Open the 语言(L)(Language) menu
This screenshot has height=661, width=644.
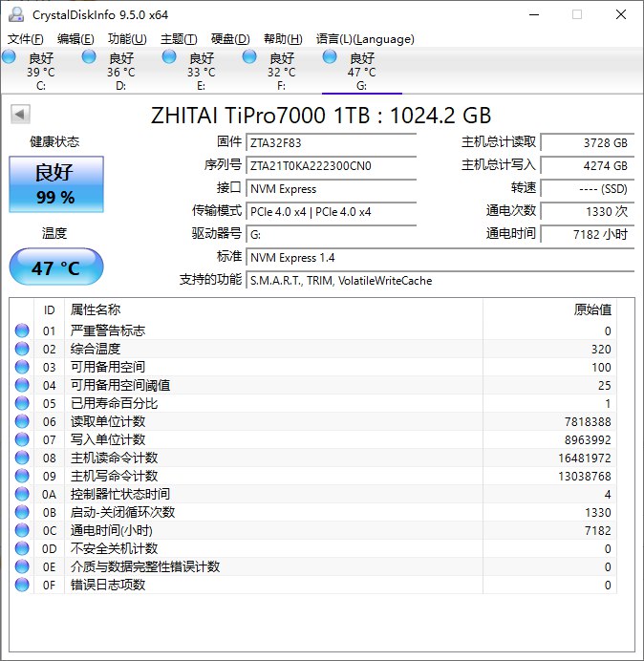coord(365,39)
